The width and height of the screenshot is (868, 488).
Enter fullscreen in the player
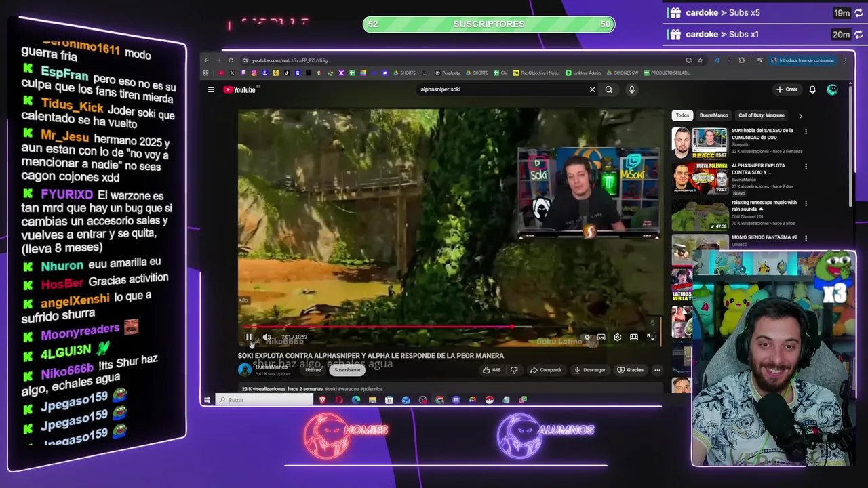(x=650, y=337)
